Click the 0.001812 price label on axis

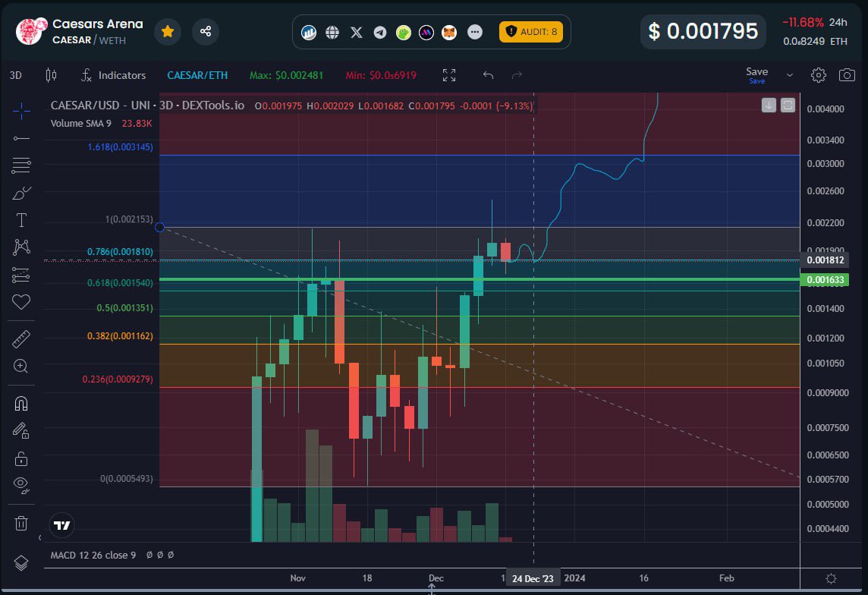pos(825,260)
